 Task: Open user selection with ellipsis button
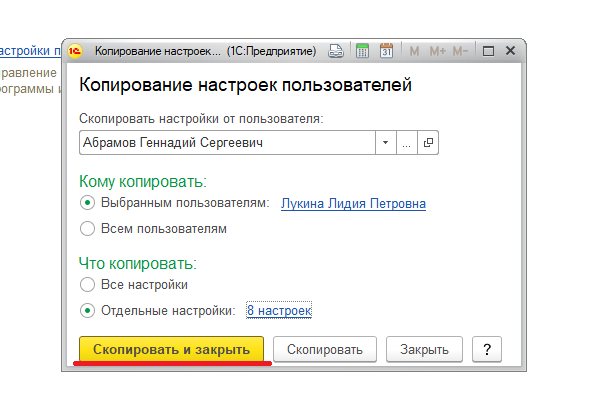pos(407,143)
